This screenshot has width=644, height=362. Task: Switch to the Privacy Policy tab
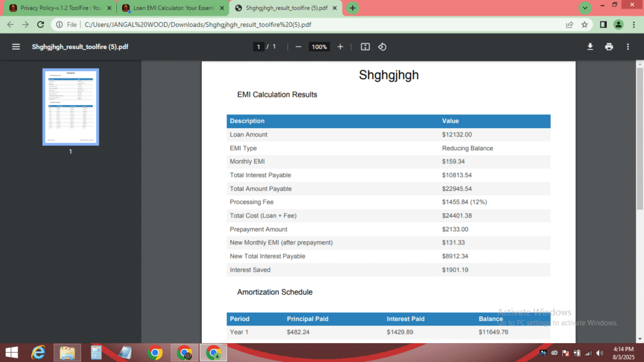(60, 8)
